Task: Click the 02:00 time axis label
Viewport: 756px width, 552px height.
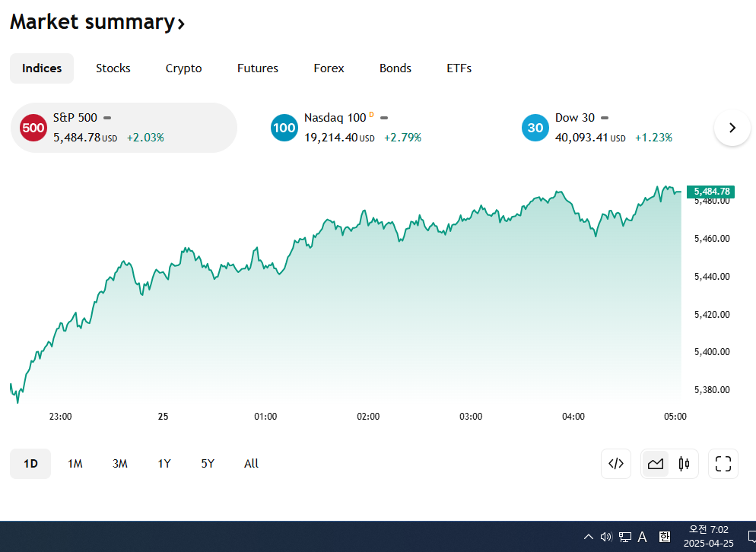Action: pos(368,417)
